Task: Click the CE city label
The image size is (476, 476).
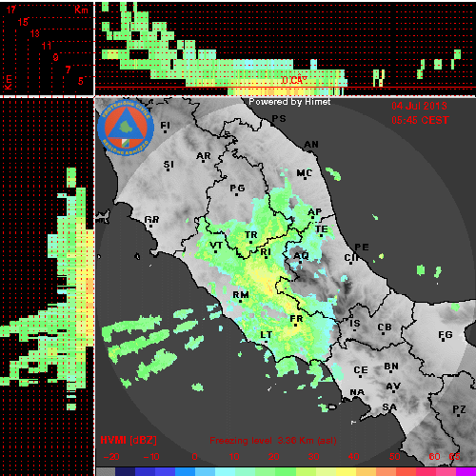Action: click(x=361, y=370)
